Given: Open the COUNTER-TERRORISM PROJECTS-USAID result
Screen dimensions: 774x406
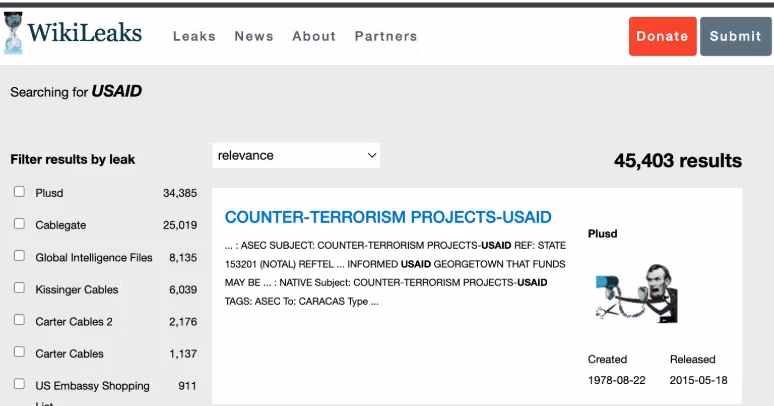Looking at the screenshot, I should [388, 217].
